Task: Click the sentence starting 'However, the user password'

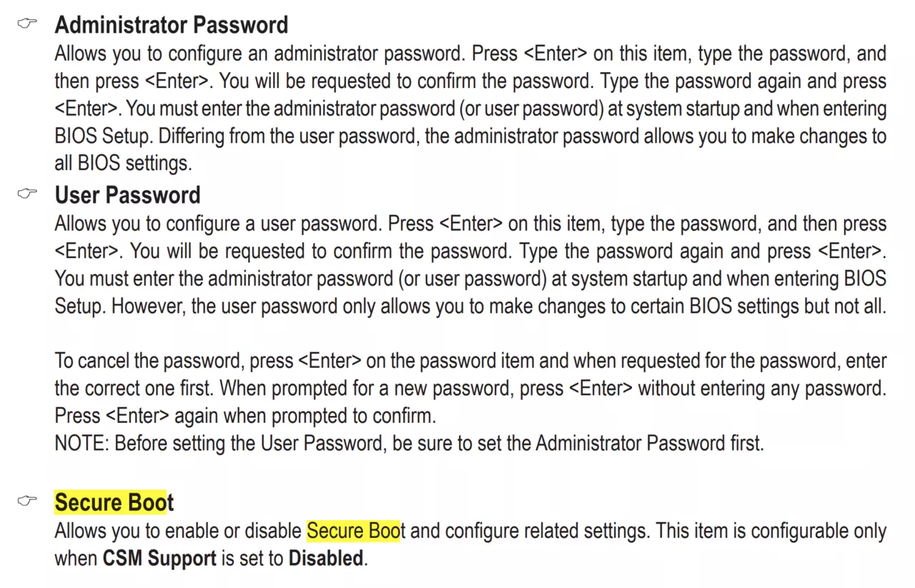Action: tap(499, 306)
